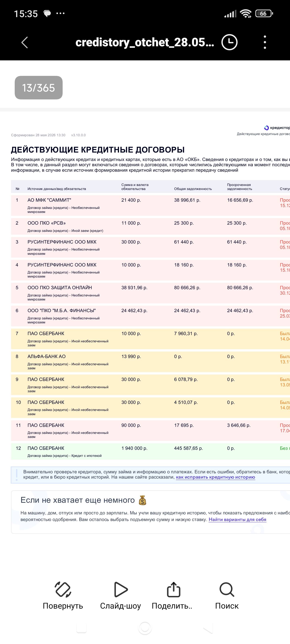Tap the rotate icon (Повернуть)
The width and height of the screenshot is (290, 644).
pos(63,589)
